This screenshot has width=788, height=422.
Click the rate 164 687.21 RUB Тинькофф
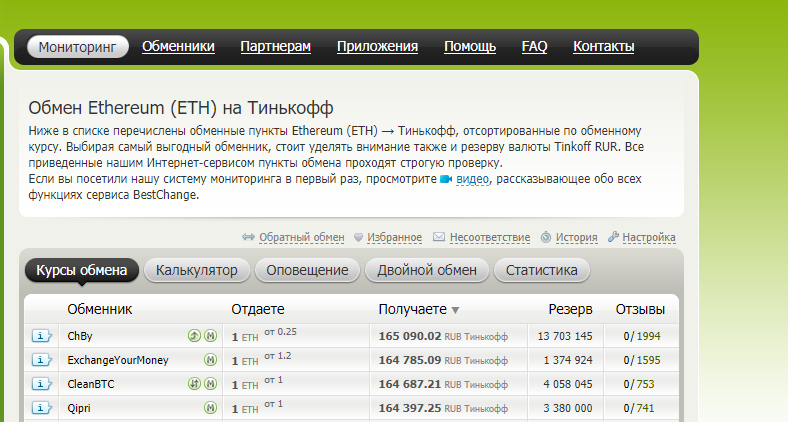pyautogui.click(x=443, y=384)
